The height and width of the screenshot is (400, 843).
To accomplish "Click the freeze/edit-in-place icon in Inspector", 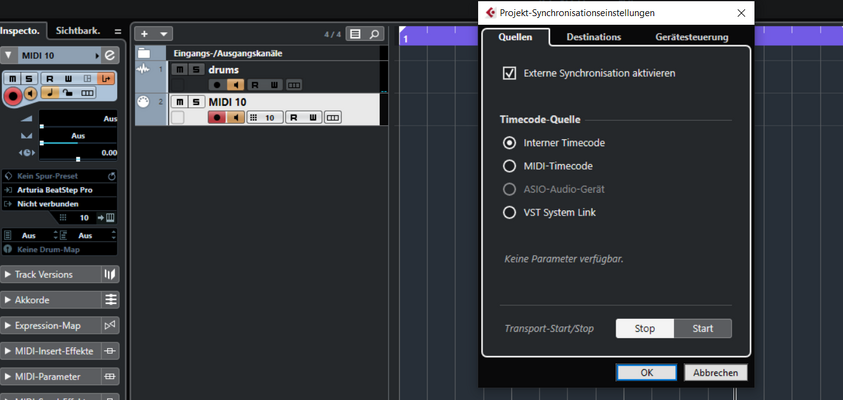I will click(87, 79).
